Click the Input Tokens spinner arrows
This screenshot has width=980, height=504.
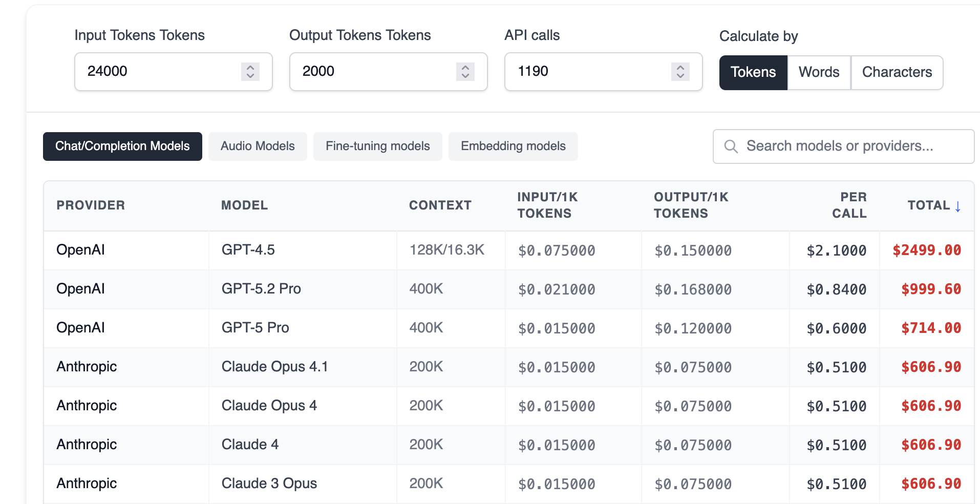tap(250, 71)
